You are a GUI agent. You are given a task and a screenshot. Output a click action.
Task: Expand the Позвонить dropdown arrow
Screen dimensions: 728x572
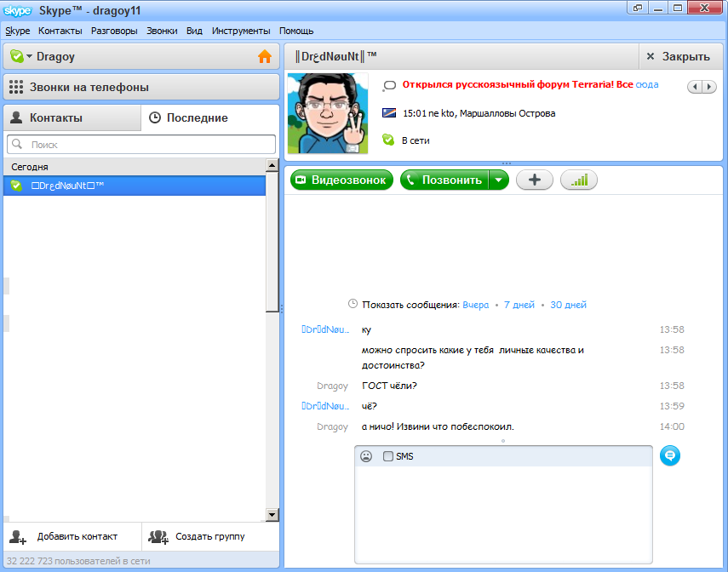(499, 180)
